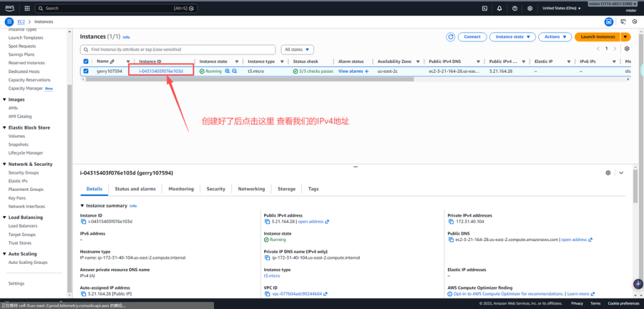
Task: Open the Instance state dropdown button
Action: pos(513,37)
